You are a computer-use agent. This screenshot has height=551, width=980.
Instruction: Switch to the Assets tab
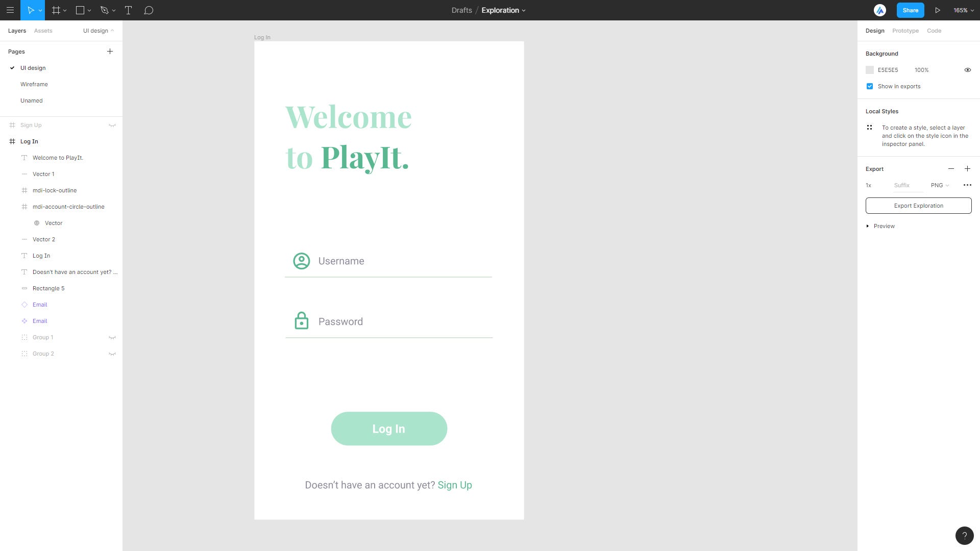[x=43, y=31]
